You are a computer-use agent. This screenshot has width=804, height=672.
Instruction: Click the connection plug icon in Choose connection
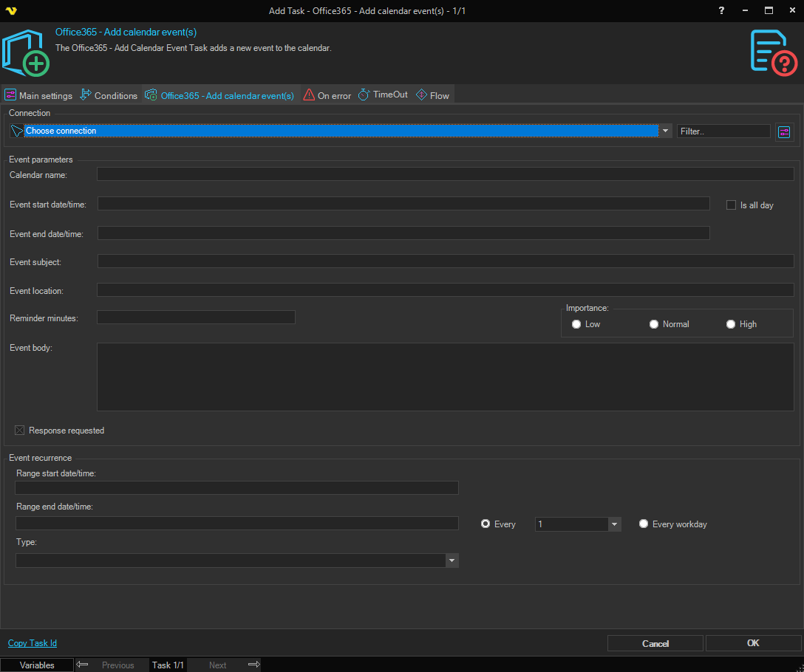(x=17, y=131)
